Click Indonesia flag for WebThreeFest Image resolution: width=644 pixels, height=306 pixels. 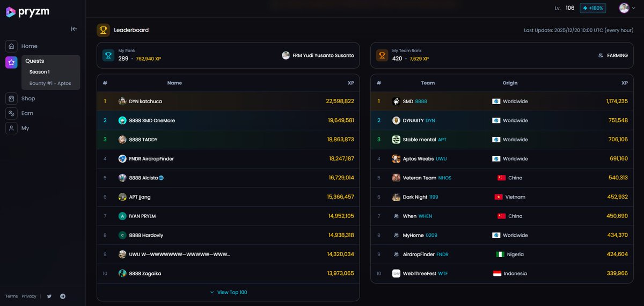click(497, 273)
